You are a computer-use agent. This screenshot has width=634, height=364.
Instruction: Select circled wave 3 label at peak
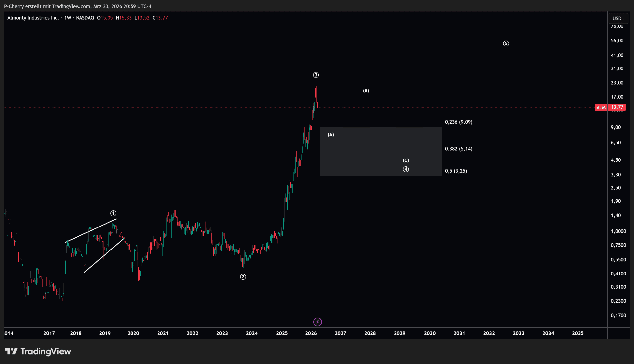[x=316, y=75]
